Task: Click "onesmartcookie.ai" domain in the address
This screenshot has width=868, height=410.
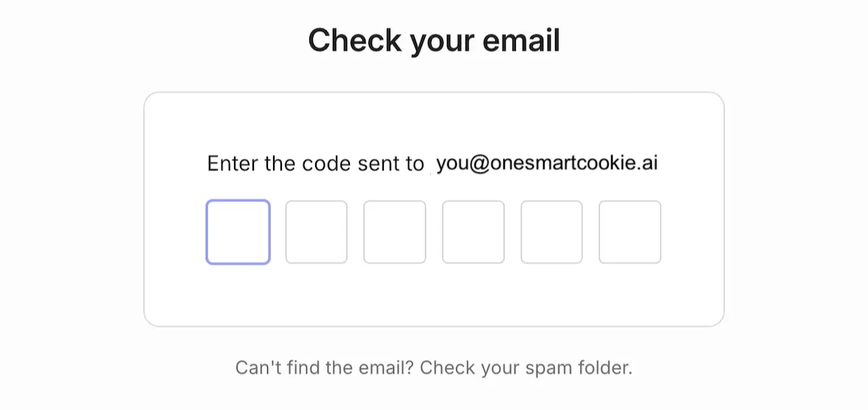Action: 574,163
